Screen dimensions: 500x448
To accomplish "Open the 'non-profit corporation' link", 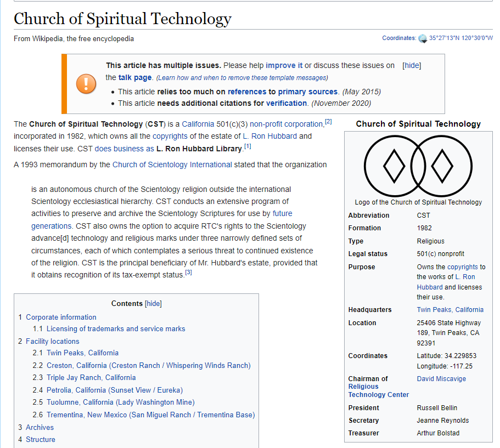I will coord(286,124).
